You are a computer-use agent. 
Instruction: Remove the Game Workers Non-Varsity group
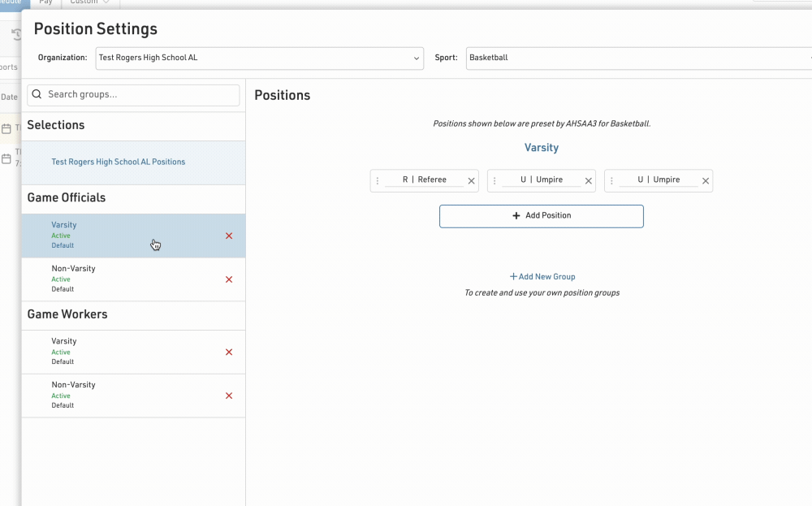pos(229,396)
